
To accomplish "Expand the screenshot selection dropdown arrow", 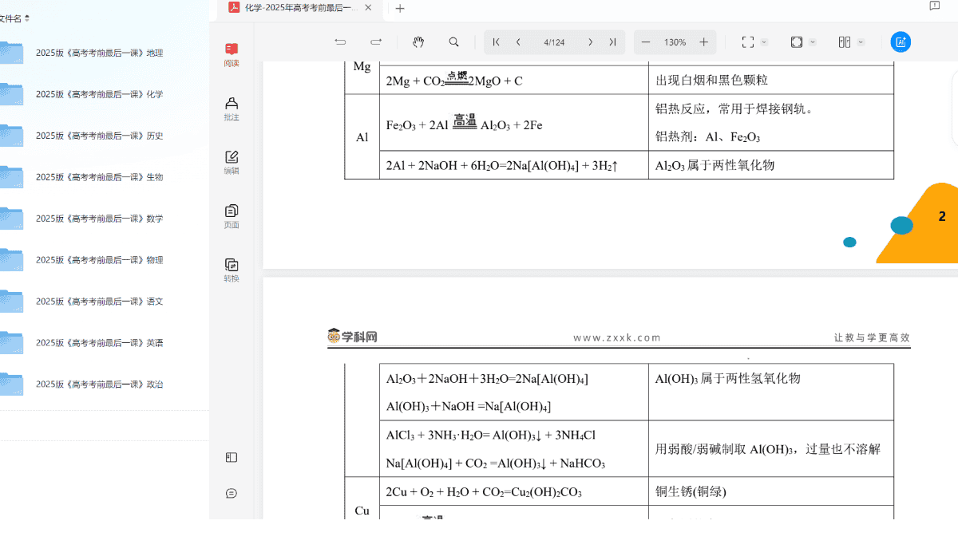I will [765, 42].
